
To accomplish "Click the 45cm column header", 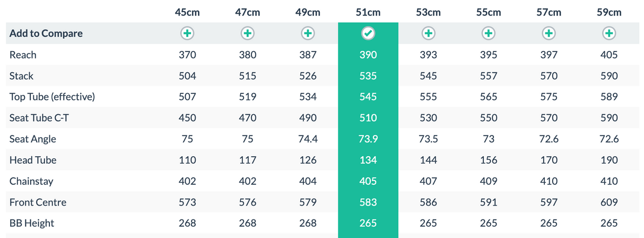I will [187, 12].
